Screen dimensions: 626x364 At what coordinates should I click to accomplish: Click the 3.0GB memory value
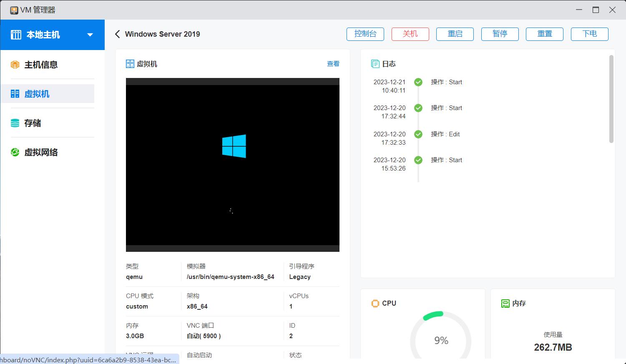click(135, 336)
